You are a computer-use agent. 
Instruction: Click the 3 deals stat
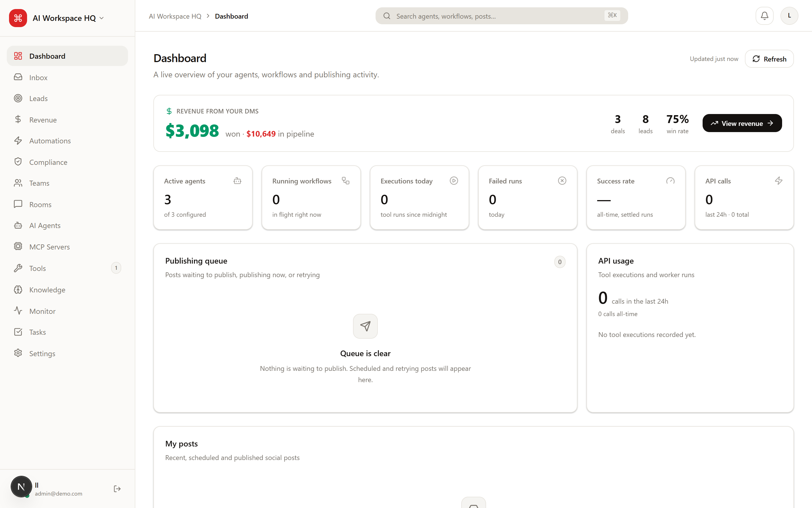(618, 124)
